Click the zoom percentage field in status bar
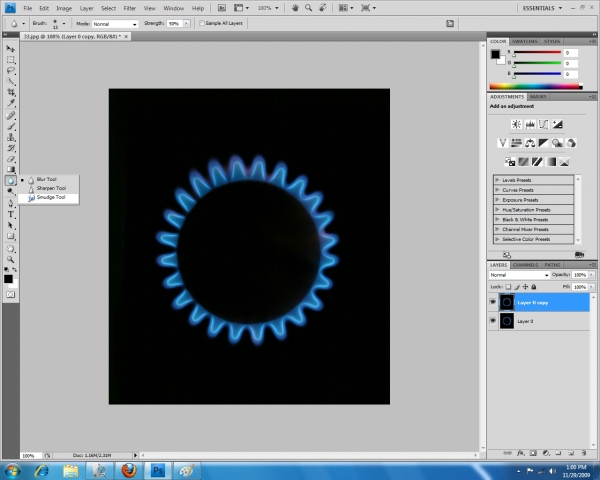Viewport: 600px width, 480px height. 30,456
